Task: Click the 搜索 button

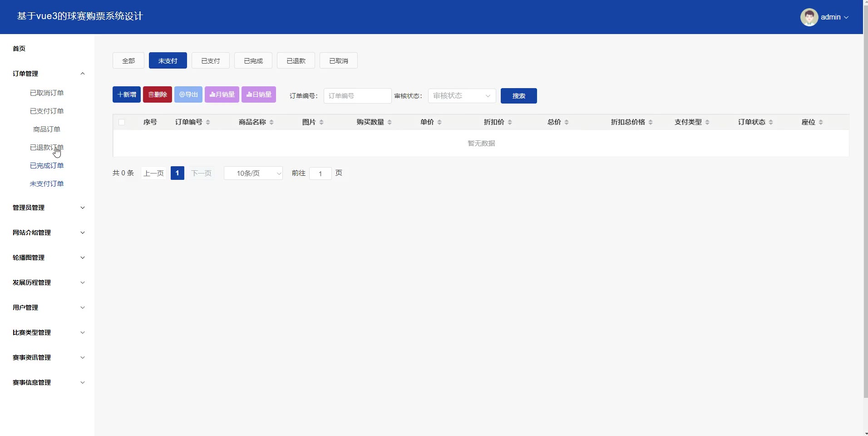Action: coord(518,96)
